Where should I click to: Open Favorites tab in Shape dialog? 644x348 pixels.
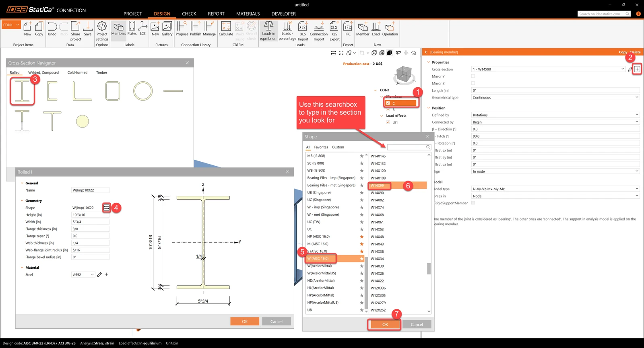point(321,147)
